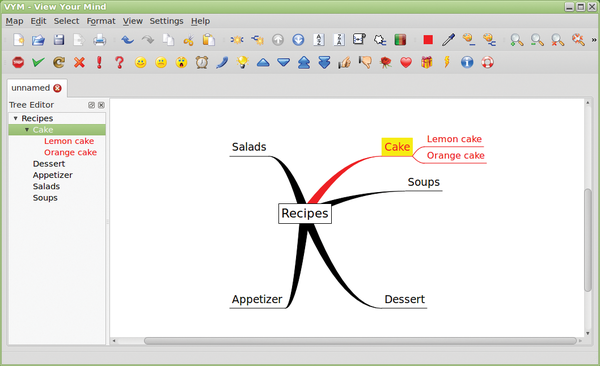600x366 pixels.
Task: Click the alarm clock flag icon
Action: [x=202, y=62]
